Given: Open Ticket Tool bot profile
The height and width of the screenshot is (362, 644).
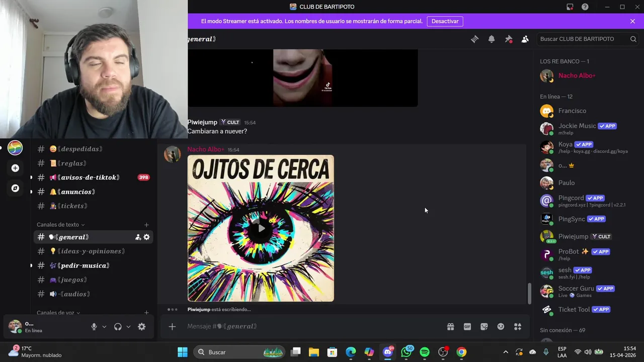Looking at the screenshot, I should [588, 310].
